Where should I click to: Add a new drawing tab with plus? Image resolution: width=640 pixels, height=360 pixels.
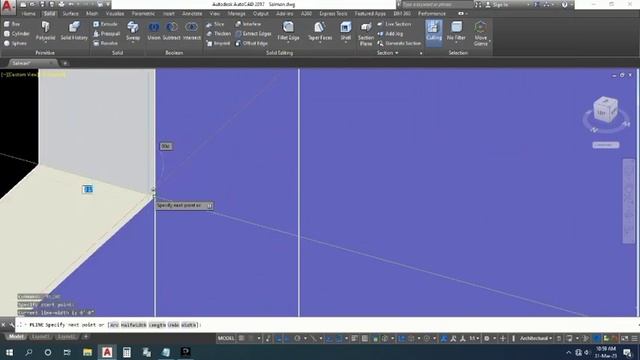click(x=64, y=63)
